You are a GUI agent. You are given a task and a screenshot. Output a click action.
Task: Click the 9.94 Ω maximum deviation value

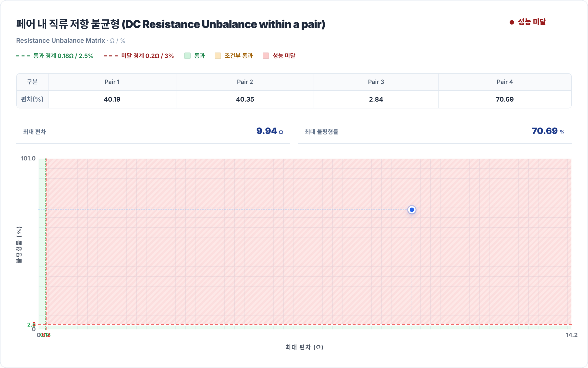[269, 131]
